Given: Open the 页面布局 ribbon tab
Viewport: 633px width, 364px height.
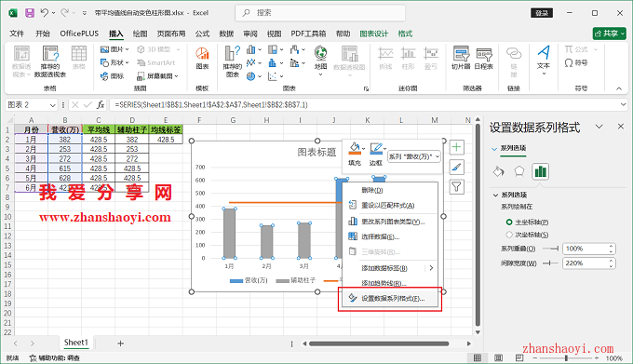Looking at the screenshot, I should [170, 34].
